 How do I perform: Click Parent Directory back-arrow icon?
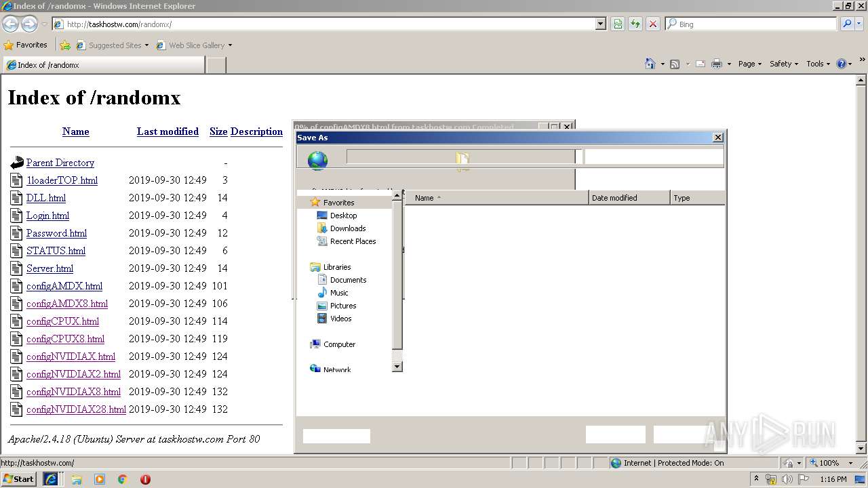click(16, 163)
